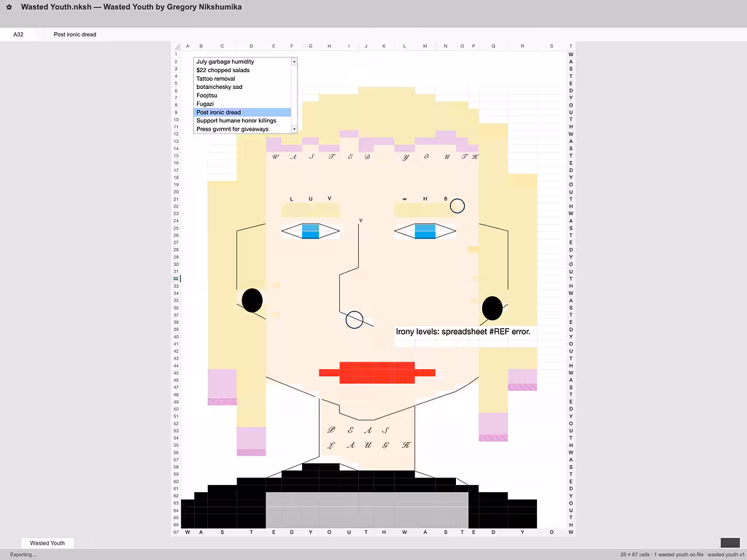Select '$22 chopped salads' in the list box
The width and height of the screenshot is (747, 560).
[x=242, y=70]
